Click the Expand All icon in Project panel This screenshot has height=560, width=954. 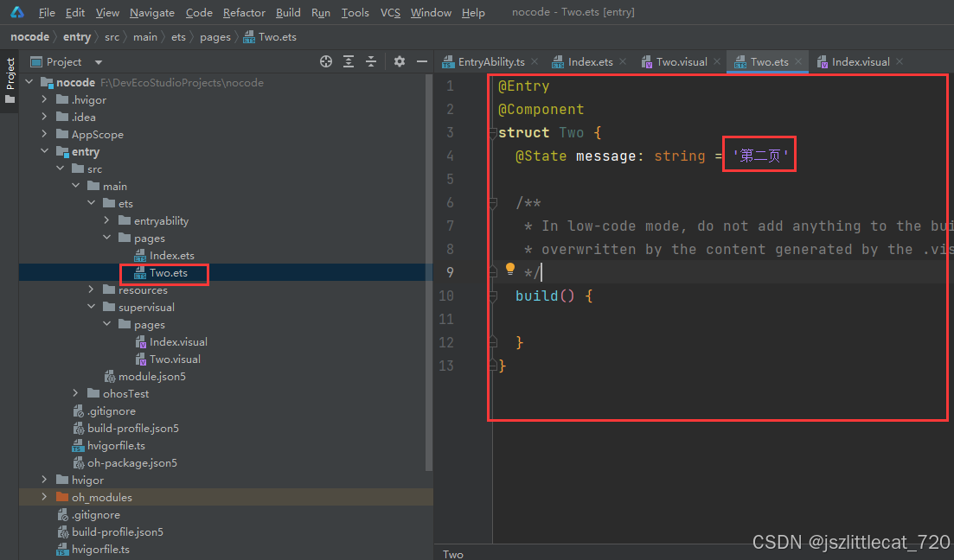coord(349,61)
